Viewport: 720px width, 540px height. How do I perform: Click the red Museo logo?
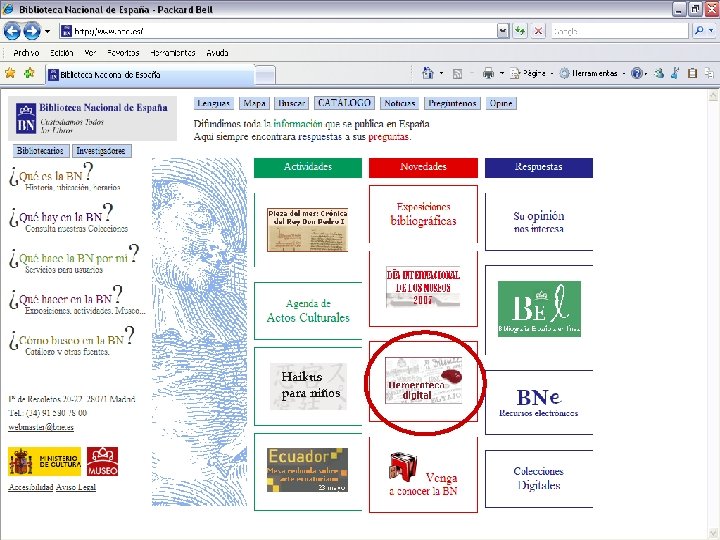pos(102,461)
